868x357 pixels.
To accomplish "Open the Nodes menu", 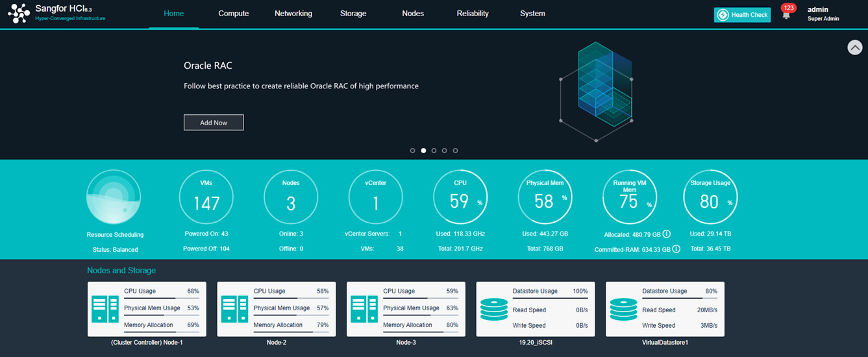I will [413, 14].
